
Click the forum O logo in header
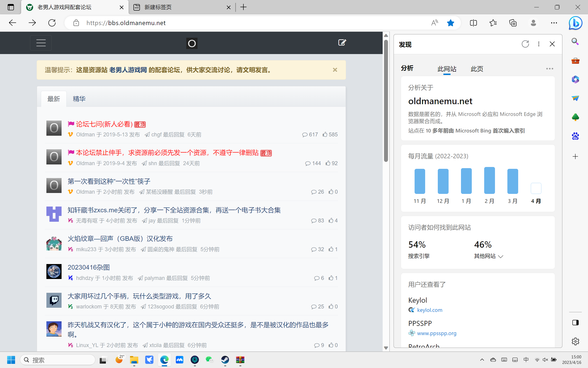192,43
